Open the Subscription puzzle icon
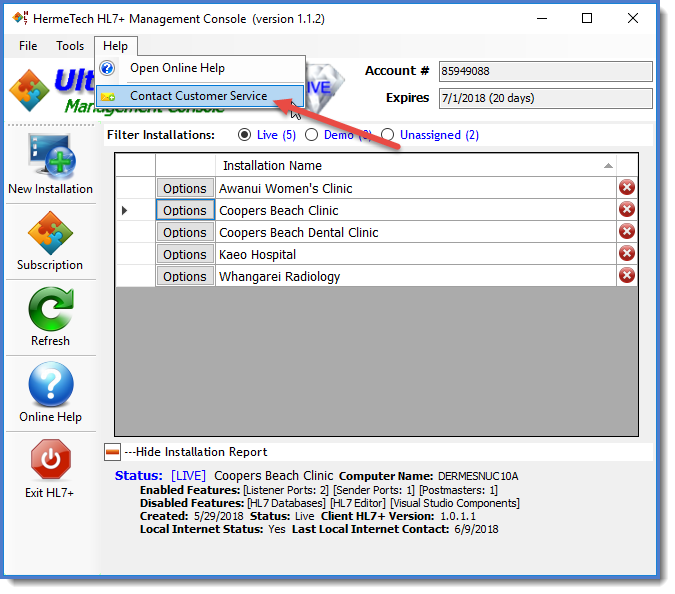This screenshot has width=675, height=594. pyautogui.click(x=50, y=233)
